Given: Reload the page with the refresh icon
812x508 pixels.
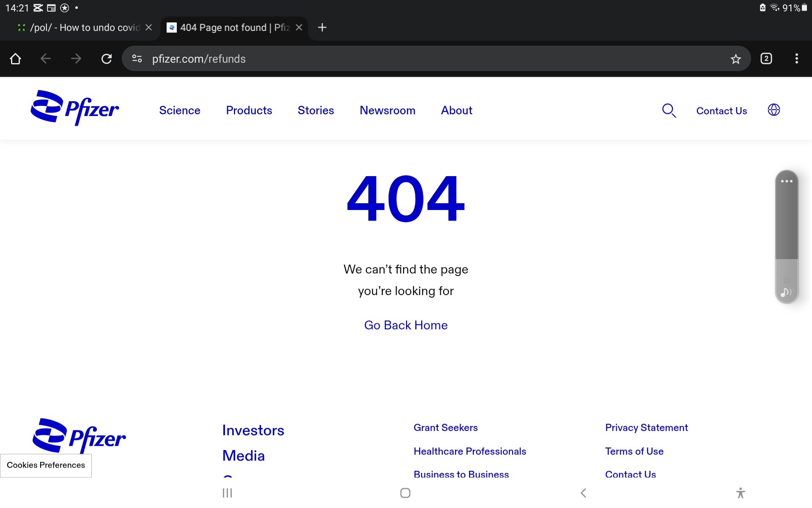Looking at the screenshot, I should pyautogui.click(x=107, y=58).
